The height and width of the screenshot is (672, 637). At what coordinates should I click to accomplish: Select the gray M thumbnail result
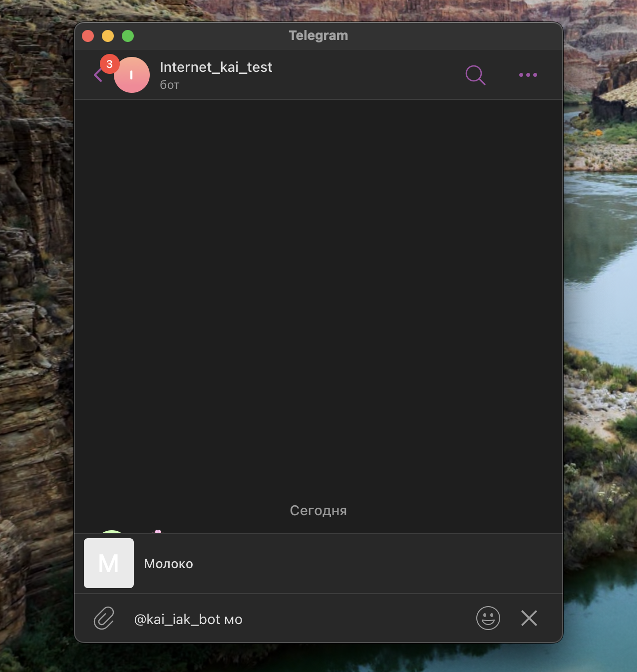coord(109,563)
